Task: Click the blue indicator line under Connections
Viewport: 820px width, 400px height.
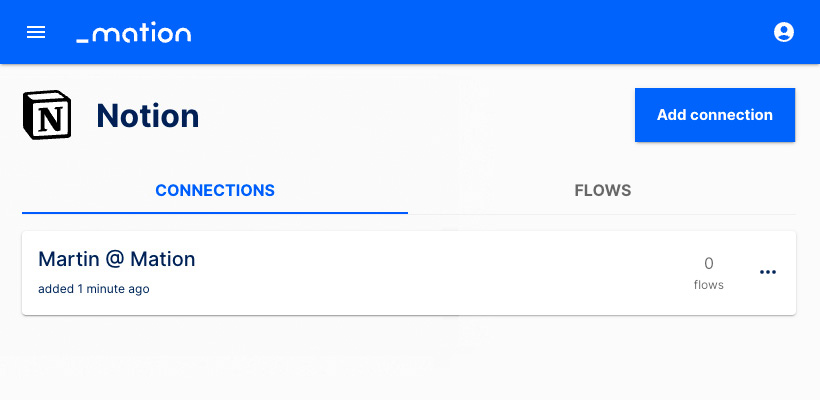Action: click(x=215, y=213)
